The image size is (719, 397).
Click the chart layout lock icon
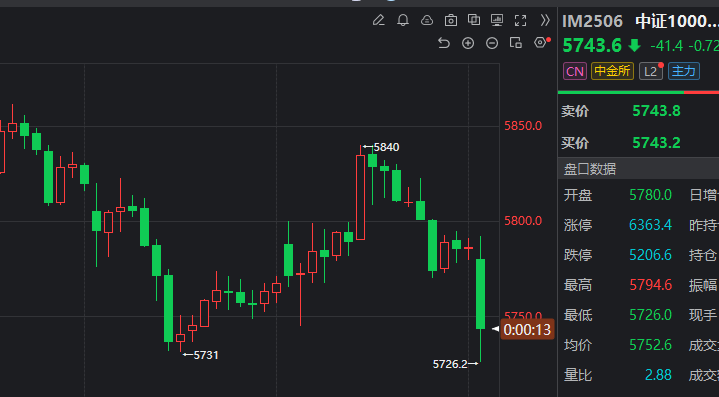coord(516,43)
